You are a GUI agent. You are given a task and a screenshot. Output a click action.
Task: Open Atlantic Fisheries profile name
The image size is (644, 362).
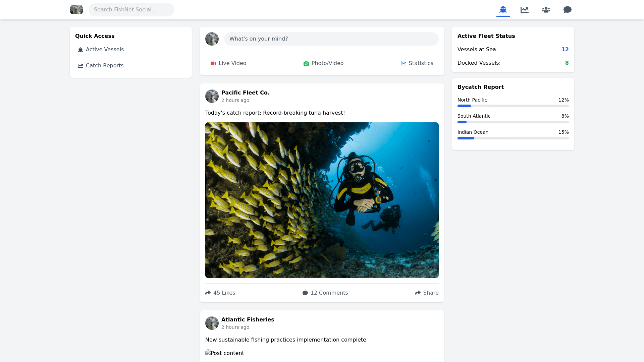pos(248,320)
